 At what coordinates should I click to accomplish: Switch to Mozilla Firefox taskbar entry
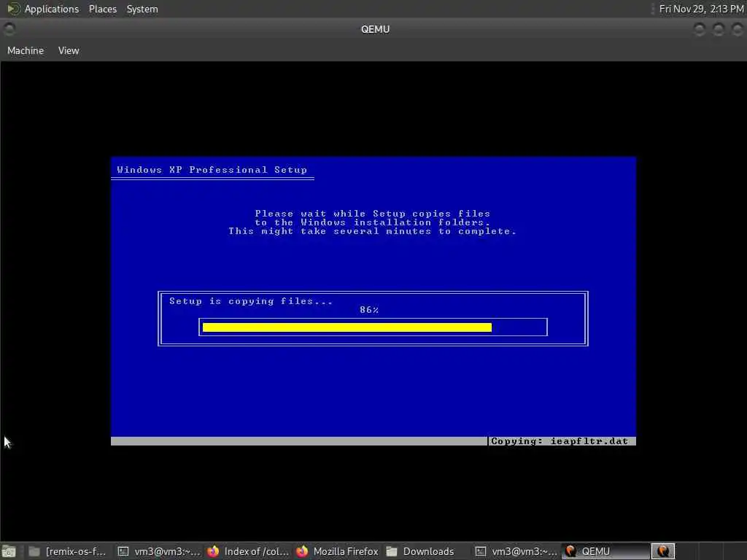[x=337, y=551]
